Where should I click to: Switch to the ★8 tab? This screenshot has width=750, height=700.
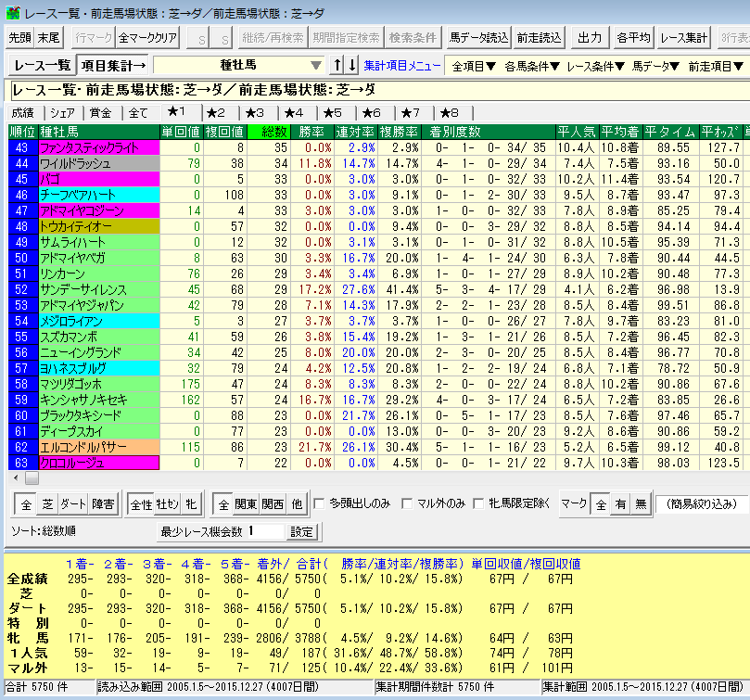tap(449, 113)
